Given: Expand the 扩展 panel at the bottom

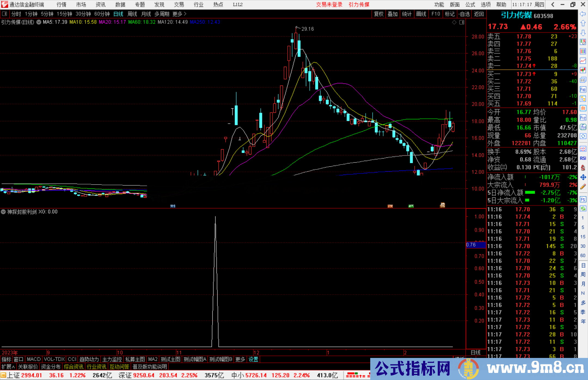Looking at the screenshot, I should tap(8, 367).
